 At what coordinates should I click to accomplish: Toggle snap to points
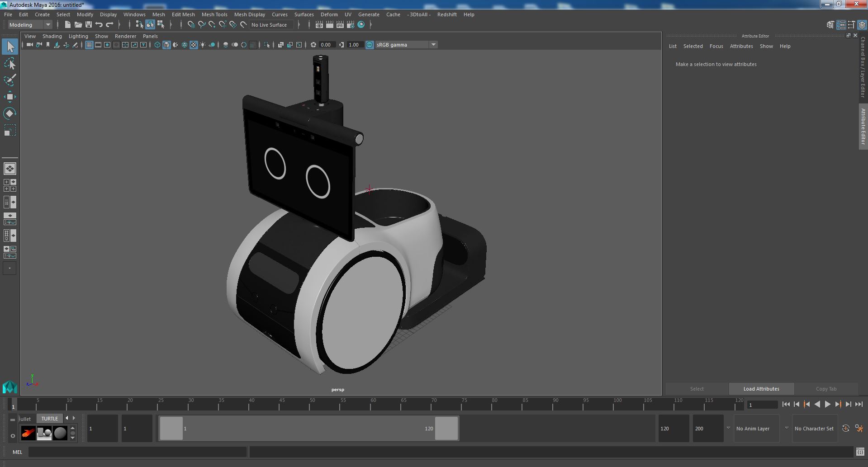pyautogui.click(x=212, y=25)
